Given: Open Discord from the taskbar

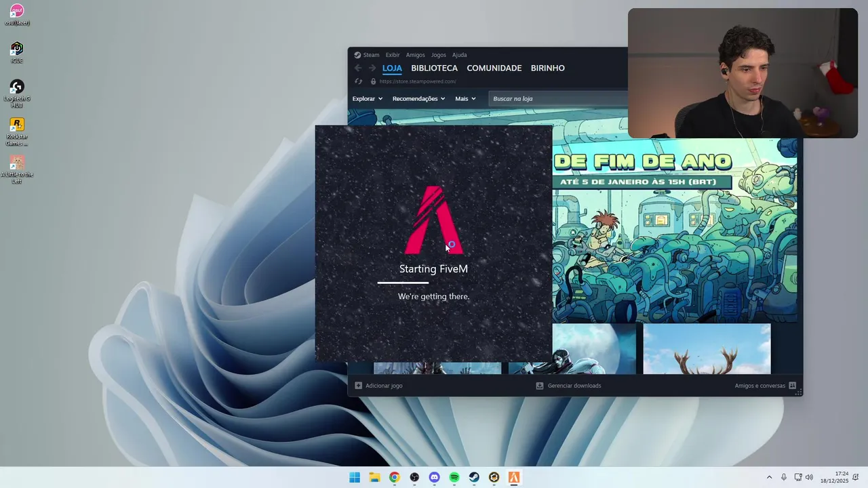Looking at the screenshot, I should click(x=434, y=477).
